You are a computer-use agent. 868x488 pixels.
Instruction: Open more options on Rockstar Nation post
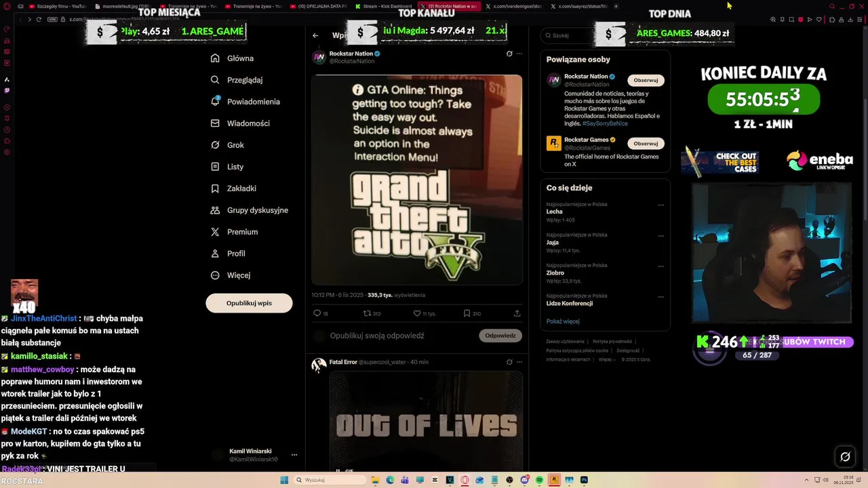[x=519, y=54]
